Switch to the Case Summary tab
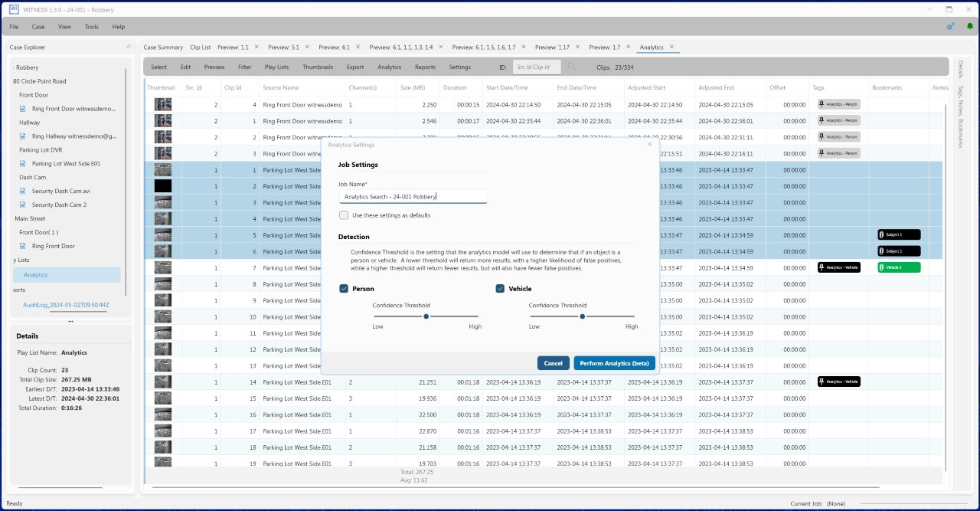This screenshot has height=511, width=980. point(163,47)
